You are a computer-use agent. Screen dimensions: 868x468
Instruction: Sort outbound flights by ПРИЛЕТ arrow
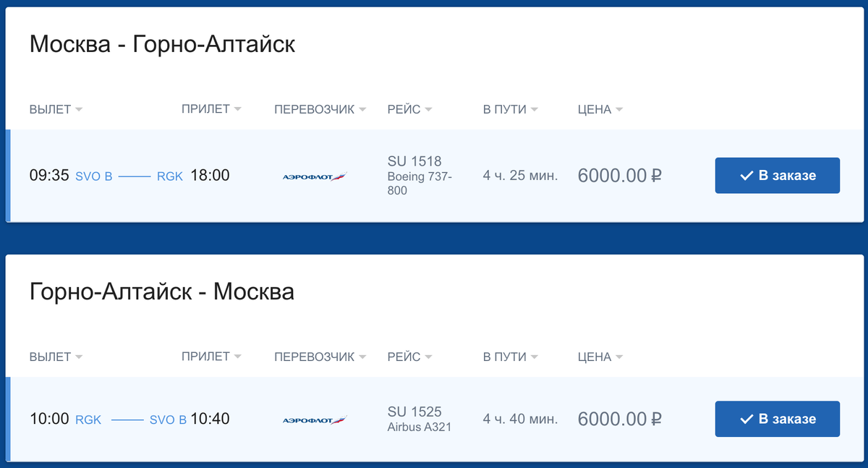[x=237, y=110]
